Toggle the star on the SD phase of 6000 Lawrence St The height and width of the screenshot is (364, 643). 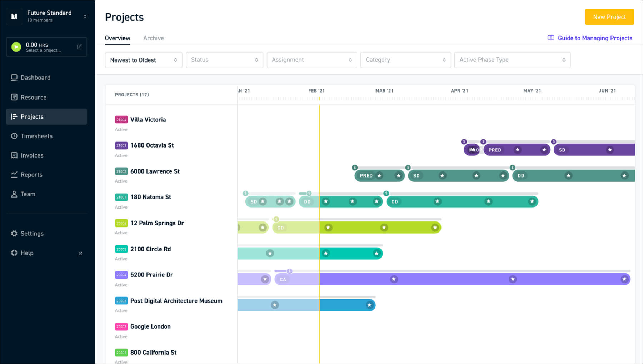click(x=442, y=176)
